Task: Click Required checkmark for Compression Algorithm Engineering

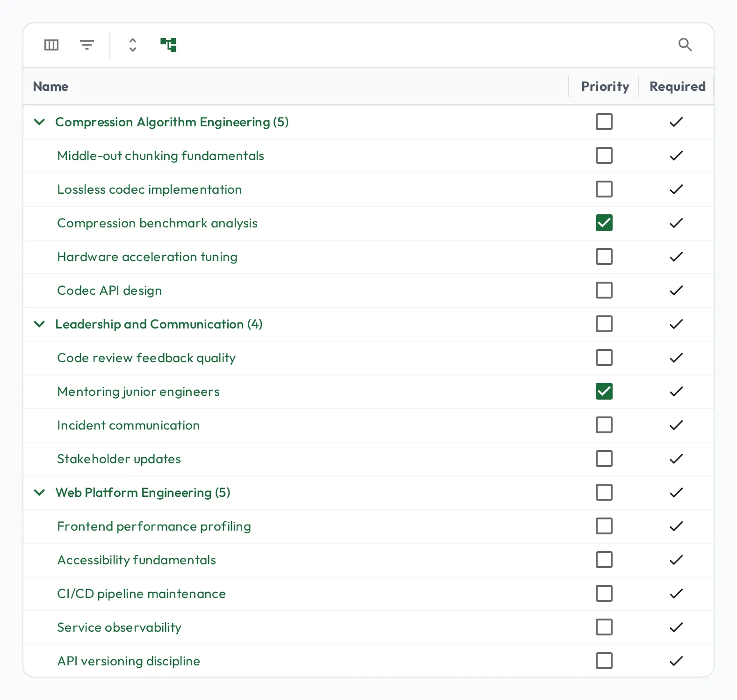Action: pos(676,122)
